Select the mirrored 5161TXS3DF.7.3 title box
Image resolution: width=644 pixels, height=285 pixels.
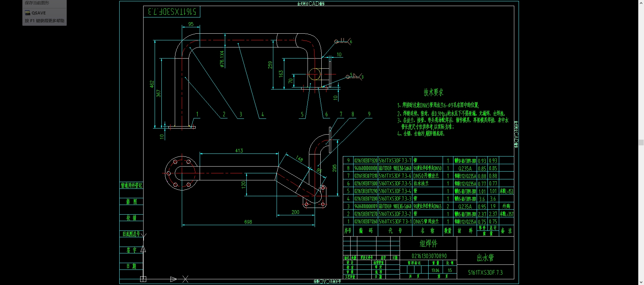[x=172, y=12]
